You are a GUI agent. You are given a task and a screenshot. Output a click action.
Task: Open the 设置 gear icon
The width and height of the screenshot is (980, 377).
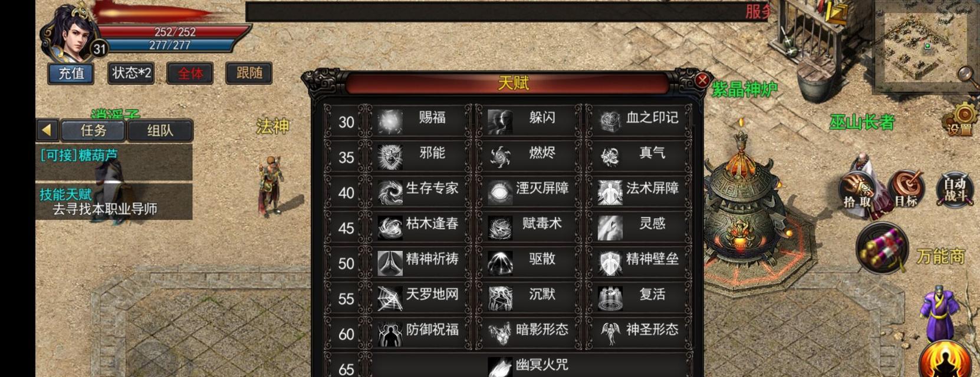[960, 119]
